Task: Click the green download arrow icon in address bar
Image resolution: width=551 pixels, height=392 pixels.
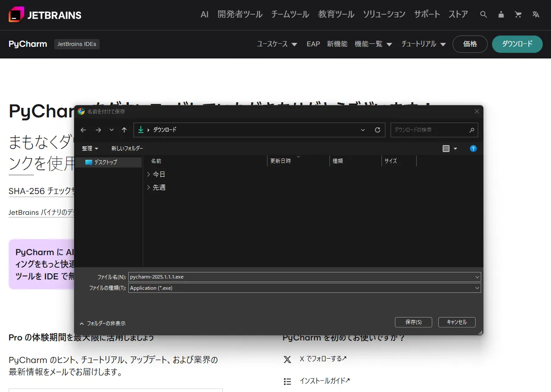Action: tap(140, 130)
